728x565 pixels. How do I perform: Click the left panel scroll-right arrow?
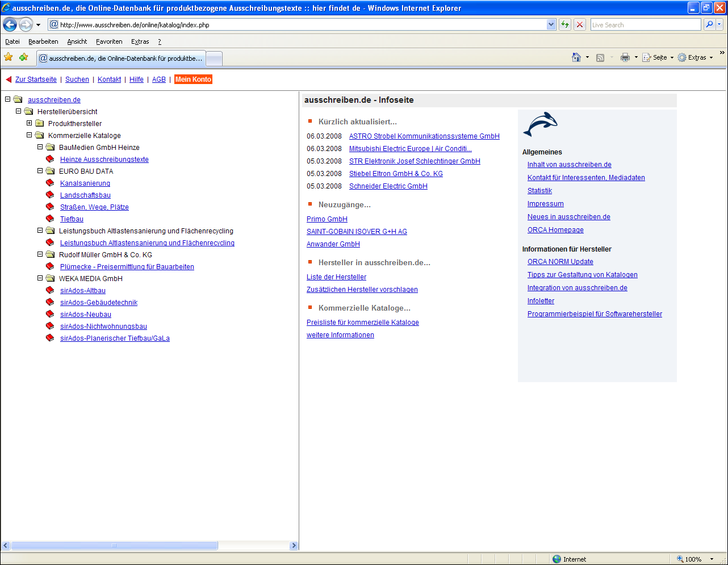coord(294,546)
